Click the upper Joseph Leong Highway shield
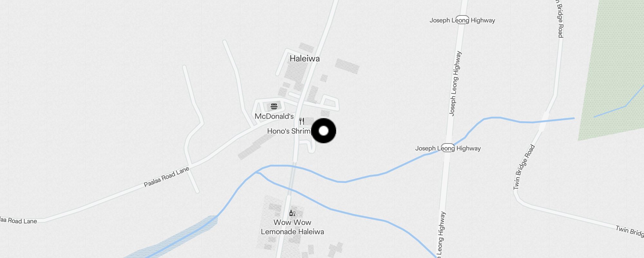Screen dimensions: 644x258 pos(462,20)
